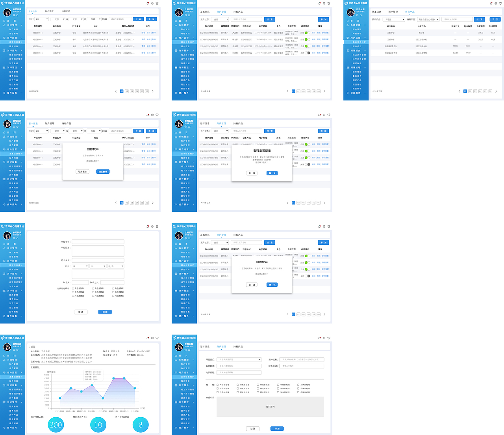The width and height of the screenshot is (504, 435).
Task: Click the 用户运营 sidebar icon on the 持有产品 screen
Action: [348, 38]
